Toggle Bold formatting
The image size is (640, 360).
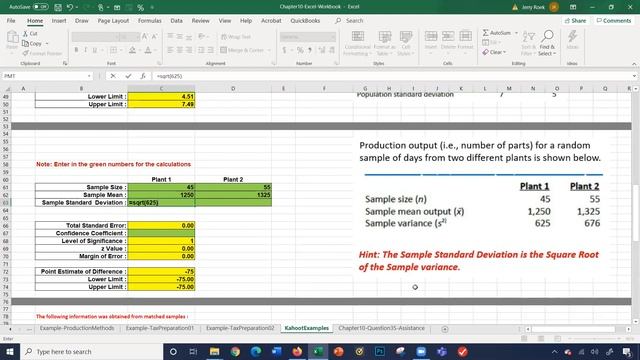[76, 50]
